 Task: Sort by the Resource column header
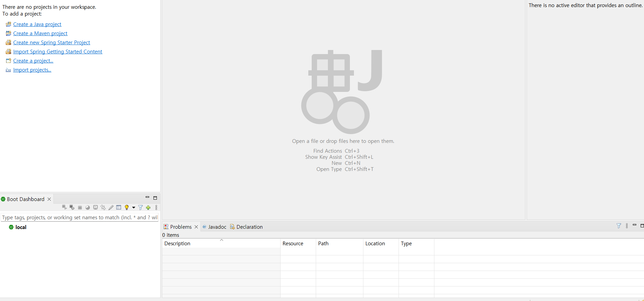pyautogui.click(x=298, y=243)
